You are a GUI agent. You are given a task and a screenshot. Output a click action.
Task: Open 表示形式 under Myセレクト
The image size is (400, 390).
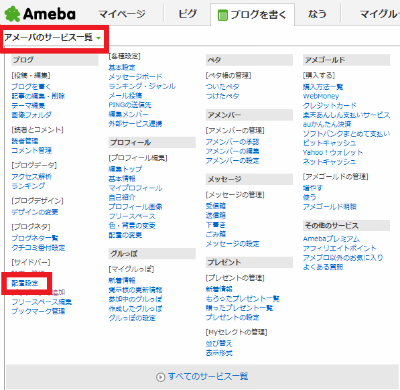(219, 353)
